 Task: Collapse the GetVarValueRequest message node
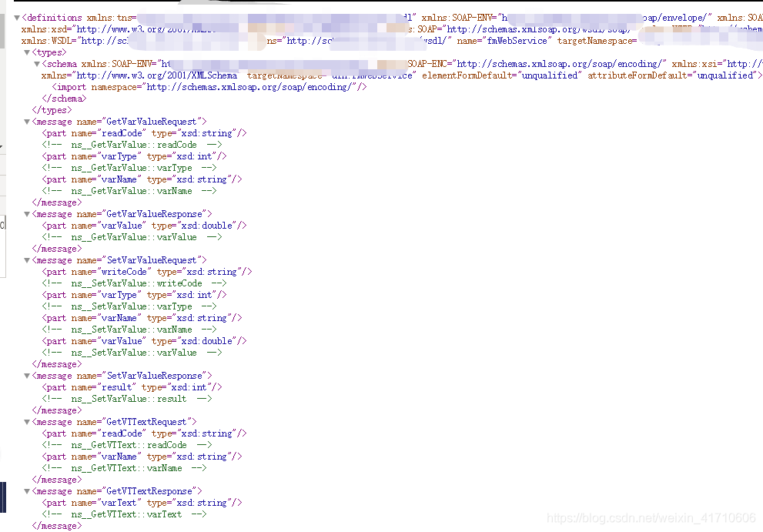[x=27, y=122]
